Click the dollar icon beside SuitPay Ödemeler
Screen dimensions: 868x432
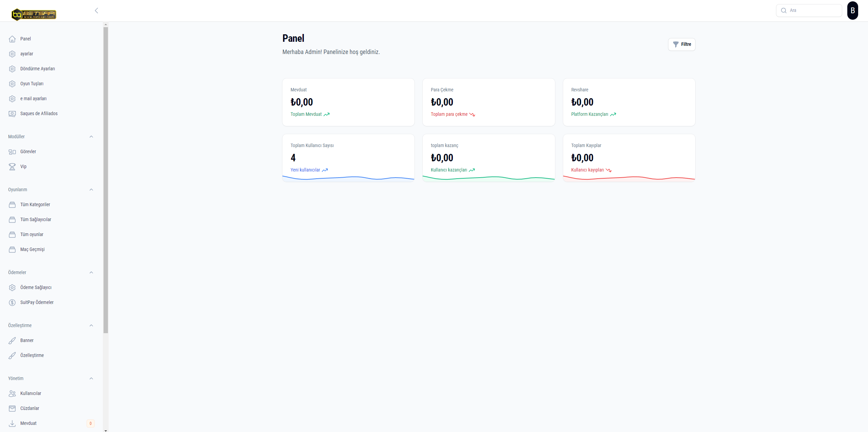pos(12,303)
